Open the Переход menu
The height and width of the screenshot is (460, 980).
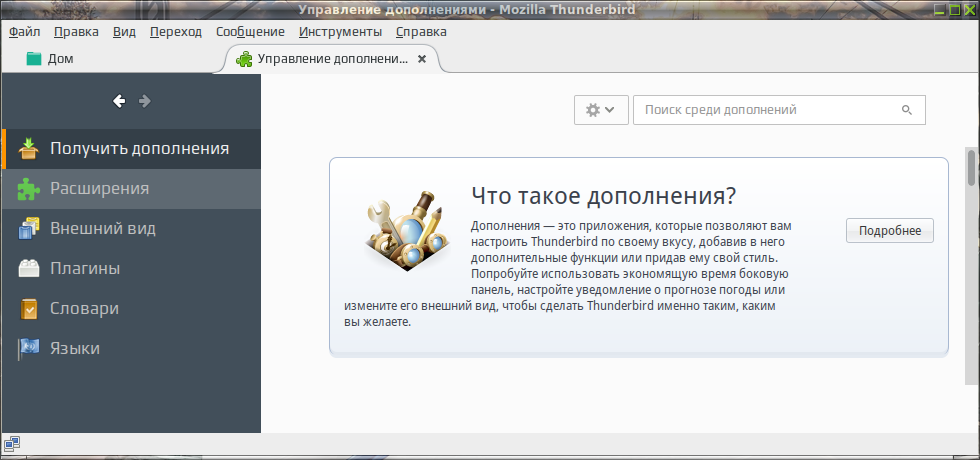click(x=176, y=32)
